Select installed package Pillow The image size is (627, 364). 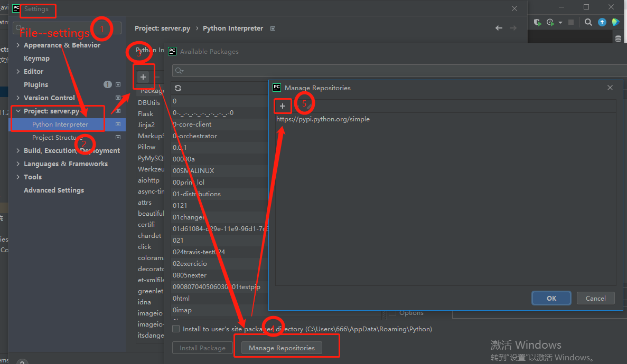click(147, 147)
